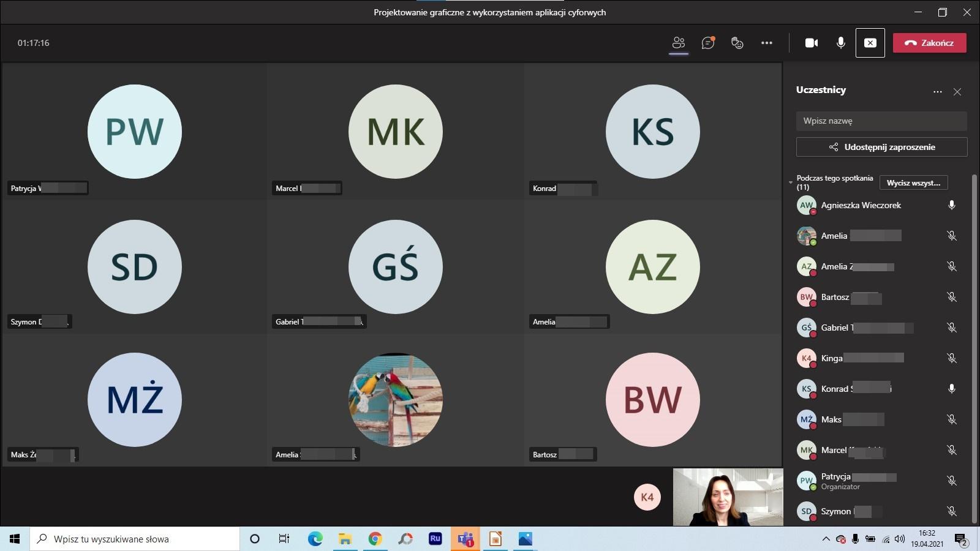980x551 pixels.
Task: Click Zakończ to end the meeting
Action: pos(930,43)
